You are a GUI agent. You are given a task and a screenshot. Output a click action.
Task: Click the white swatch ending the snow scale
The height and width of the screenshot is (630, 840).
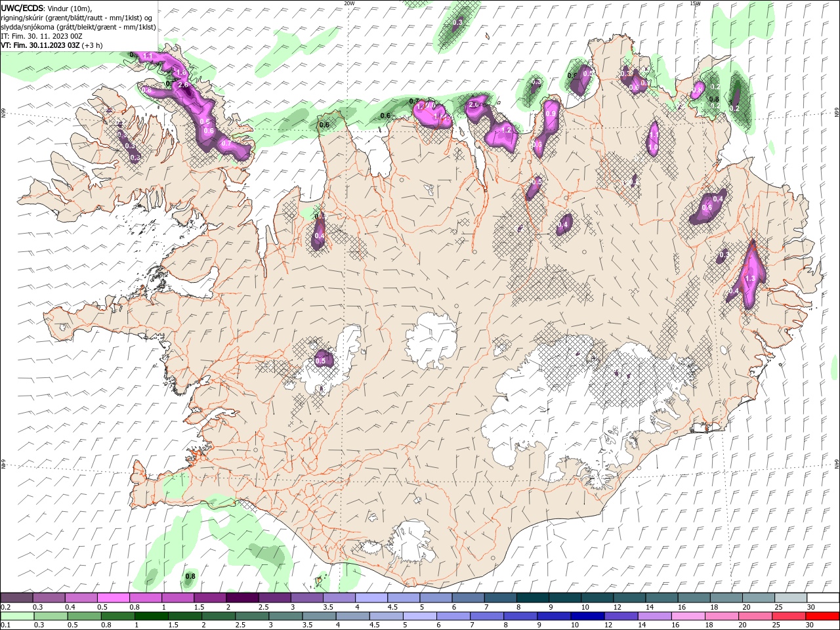pos(822,598)
